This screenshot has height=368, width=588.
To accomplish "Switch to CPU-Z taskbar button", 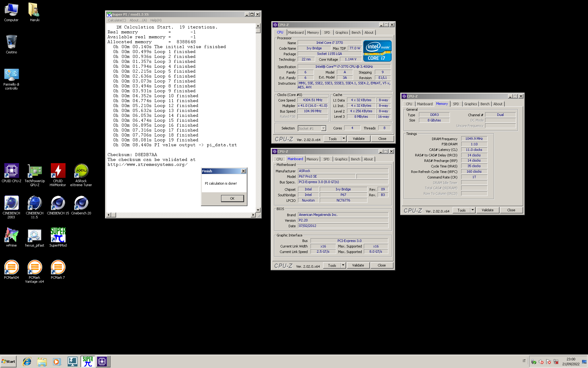I will click(x=102, y=362).
